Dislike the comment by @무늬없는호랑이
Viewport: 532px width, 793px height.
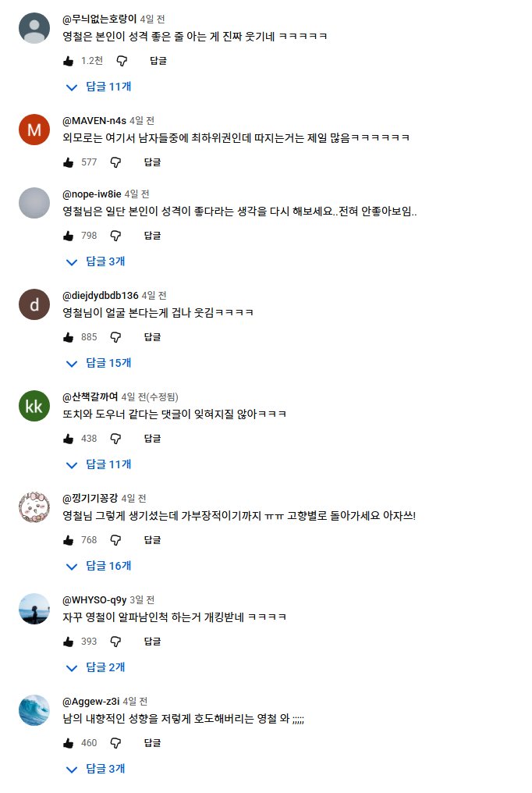(122, 61)
